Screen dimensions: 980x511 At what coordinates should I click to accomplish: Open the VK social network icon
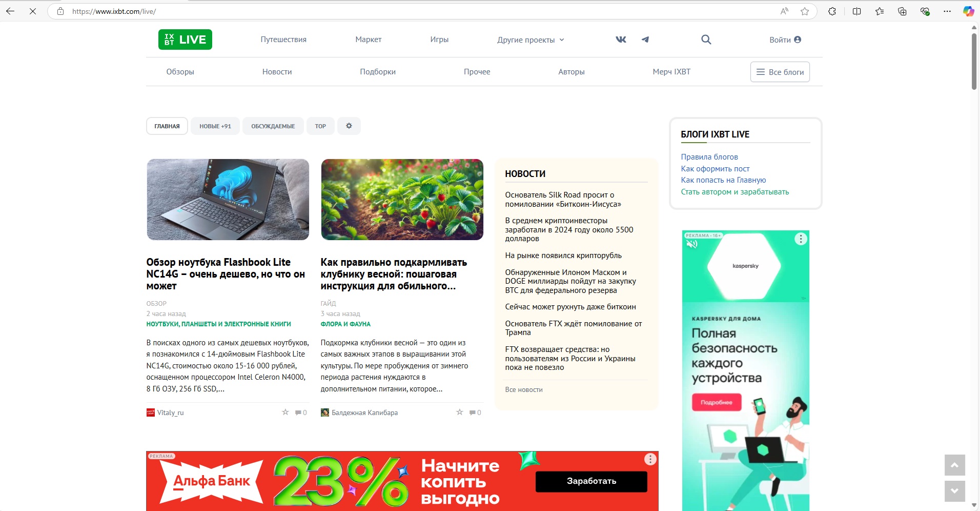[x=621, y=40]
